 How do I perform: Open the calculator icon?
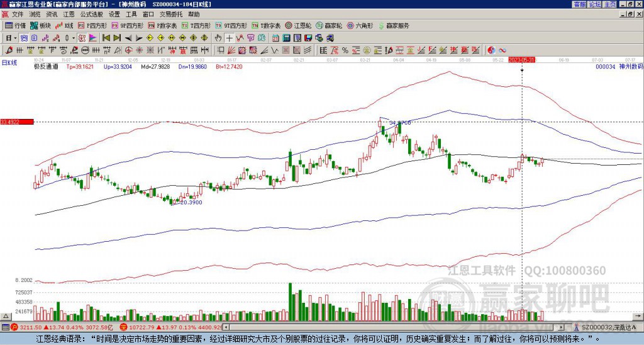click(287, 38)
